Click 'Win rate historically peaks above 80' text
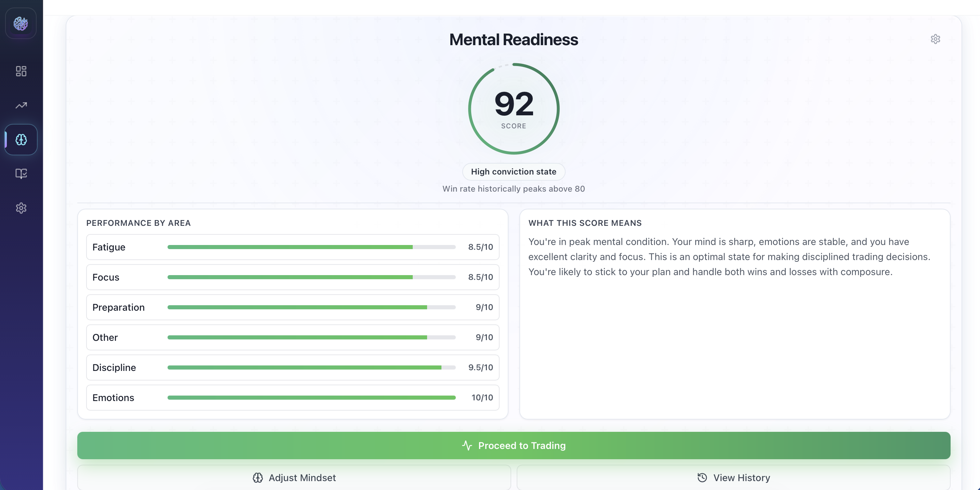Image resolution: width=980 pixels, height=490 pixels. pyautogui.click(x=514, y=189)
